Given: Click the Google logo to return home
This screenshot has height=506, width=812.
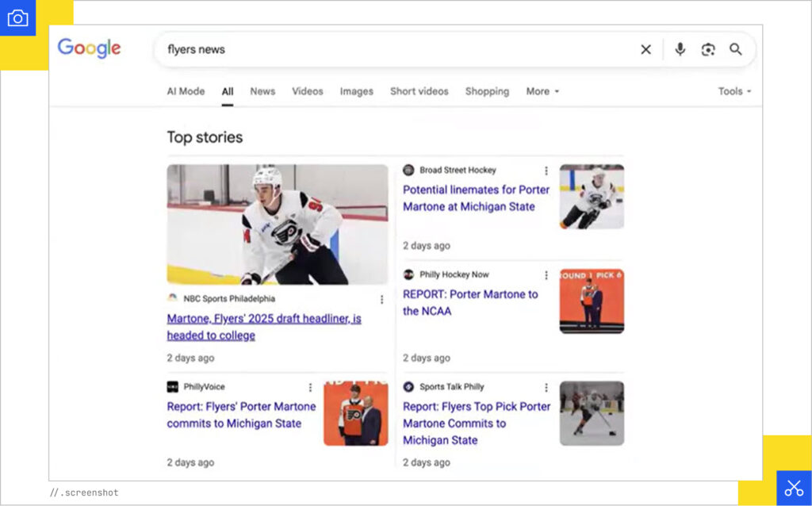Looking at the screenshot, I should pos(89,48).
